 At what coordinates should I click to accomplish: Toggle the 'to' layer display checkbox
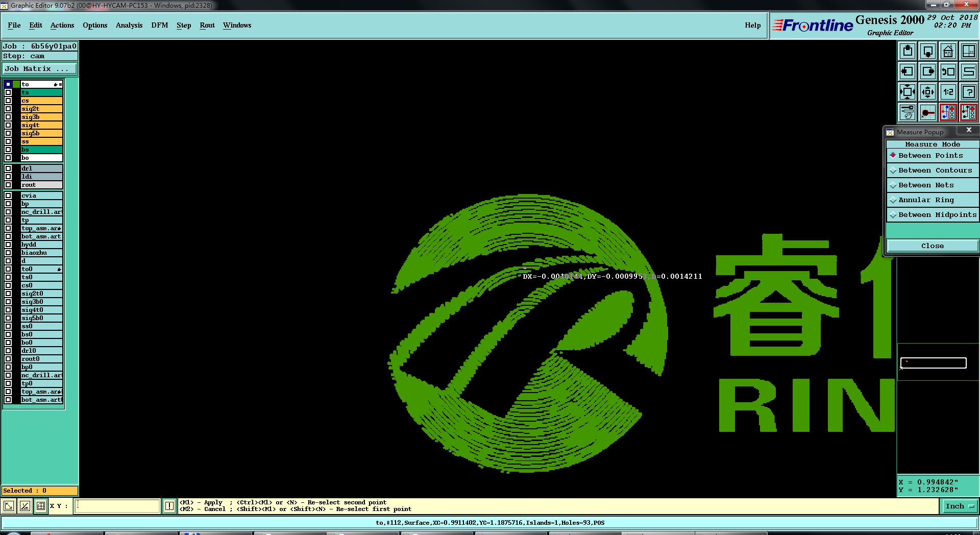[8, 84]
